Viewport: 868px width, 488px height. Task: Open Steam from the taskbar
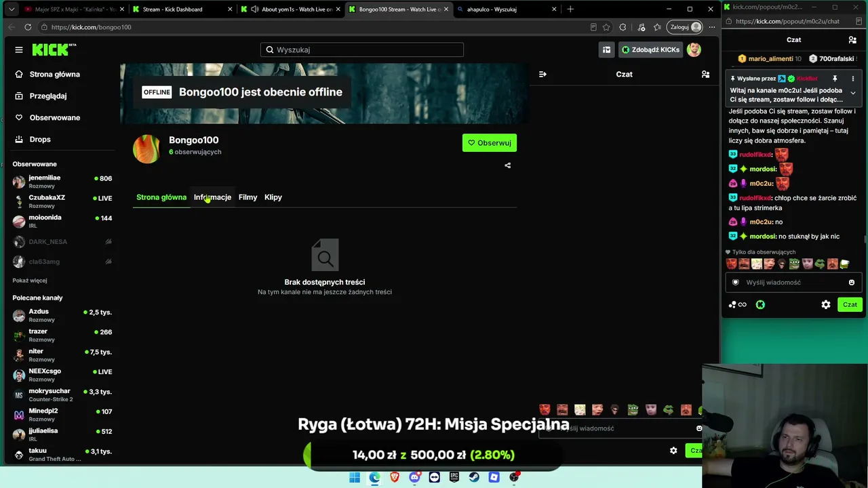[474, 477]
